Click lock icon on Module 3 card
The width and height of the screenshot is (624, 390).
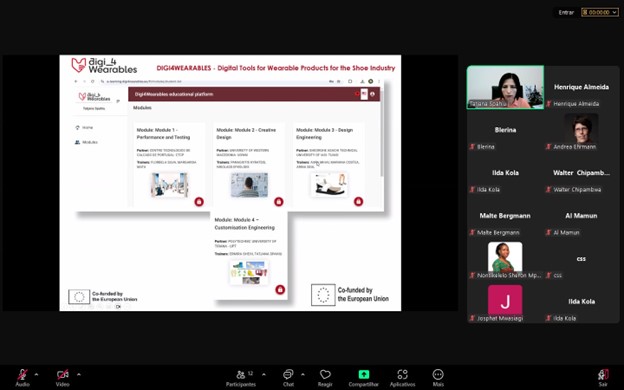[359, 202]
